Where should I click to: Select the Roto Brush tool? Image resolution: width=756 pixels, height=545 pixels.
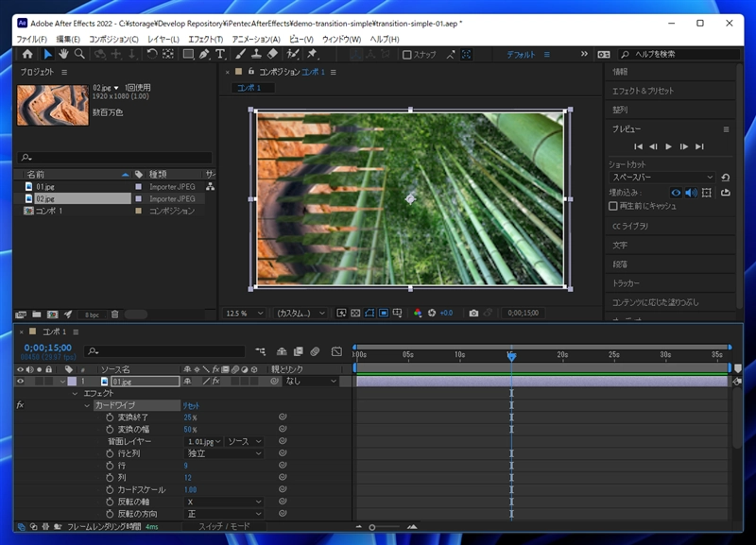(293, 54)
